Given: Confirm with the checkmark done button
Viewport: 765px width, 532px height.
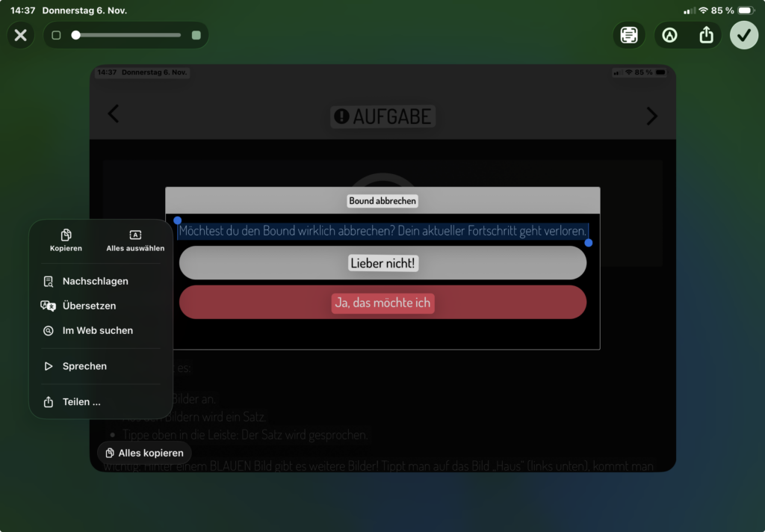Looking at the screenshot, I should pos(743,35).
